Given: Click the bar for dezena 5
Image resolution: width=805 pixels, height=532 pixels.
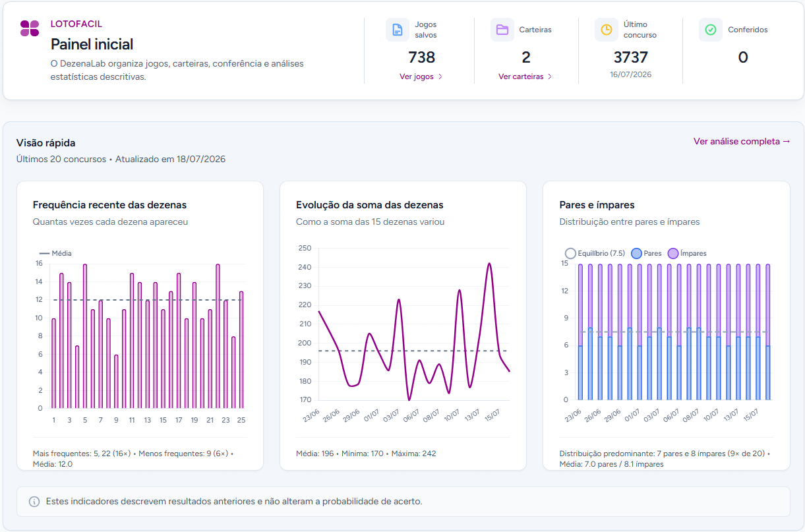Looking at the screenshot, I should 85,336.
